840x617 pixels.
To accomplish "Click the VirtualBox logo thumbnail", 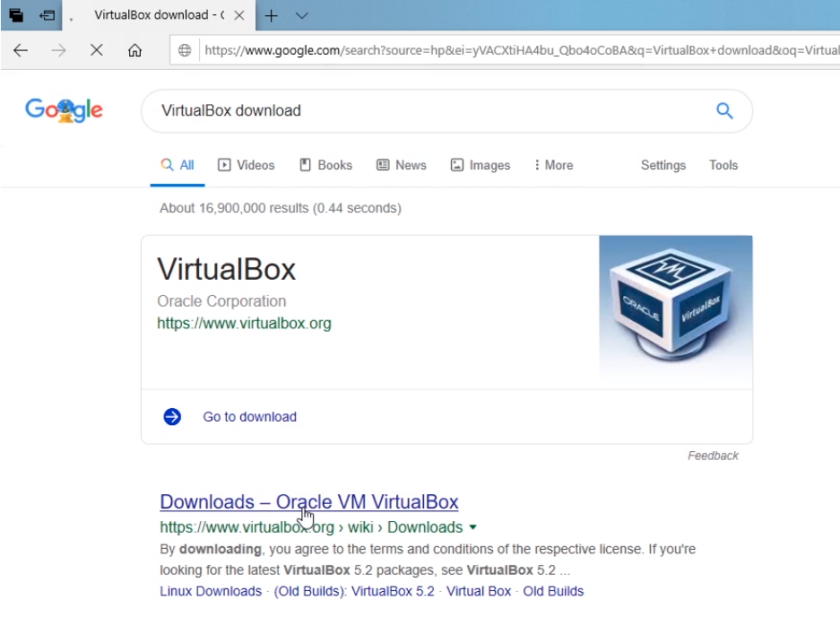I will coord(676,307).
